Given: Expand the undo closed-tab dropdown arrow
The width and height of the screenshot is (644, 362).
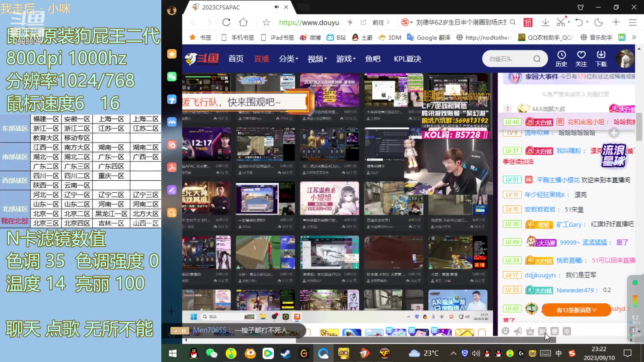Looking at the screenshot, I should [587, 22].
